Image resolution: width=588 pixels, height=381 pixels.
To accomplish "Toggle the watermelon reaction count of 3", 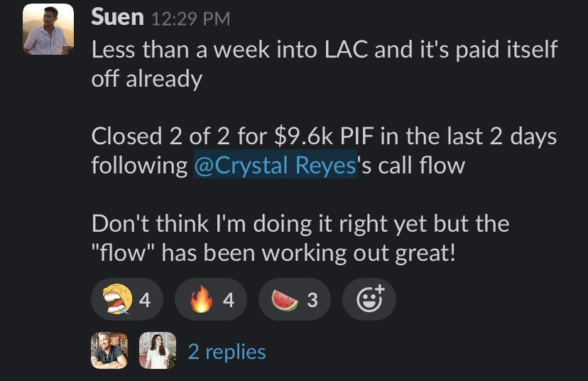I will coord(312,300).
